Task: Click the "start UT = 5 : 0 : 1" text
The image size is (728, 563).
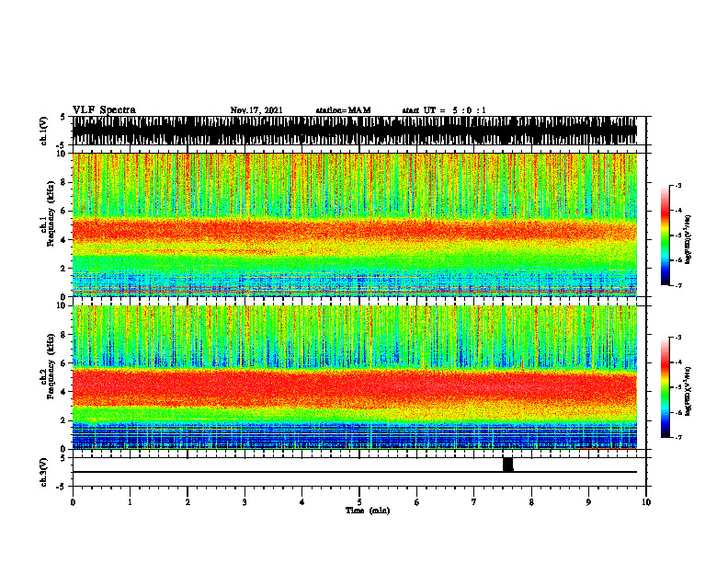Action: (x=444, y=110)
